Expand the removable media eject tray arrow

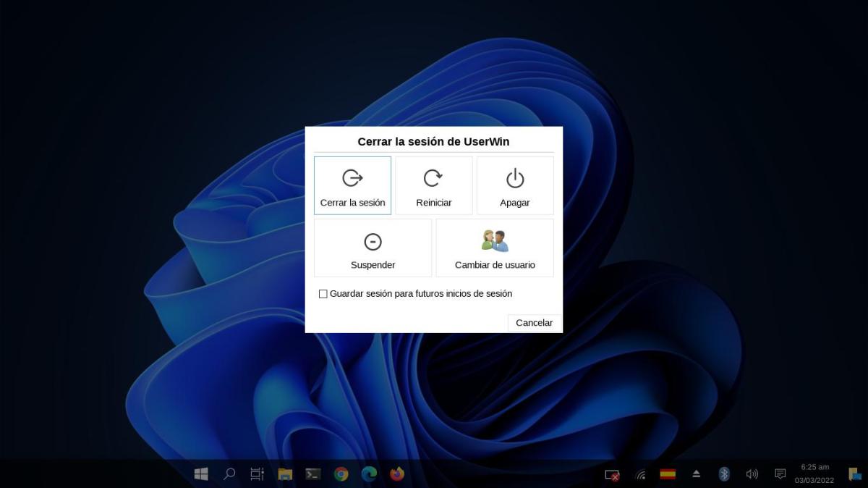click(x=696, y=474)
